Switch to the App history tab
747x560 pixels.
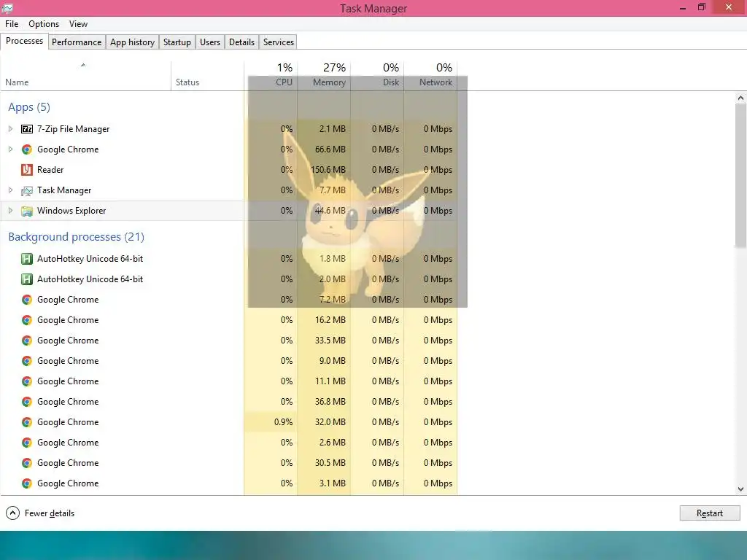point(133,42)
